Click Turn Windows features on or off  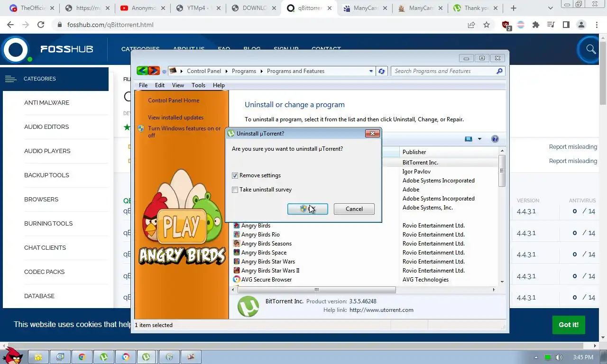coord(184,132)
